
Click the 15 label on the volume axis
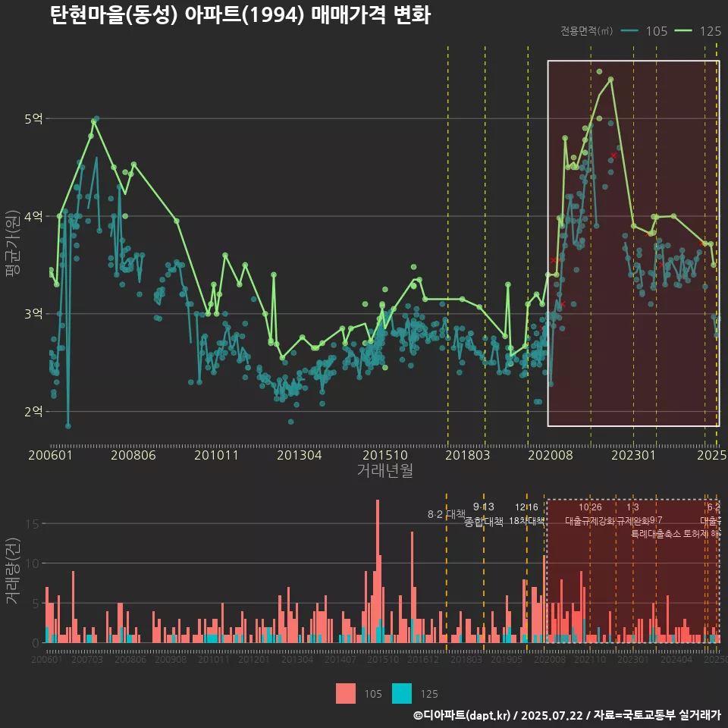coord(33,524)
